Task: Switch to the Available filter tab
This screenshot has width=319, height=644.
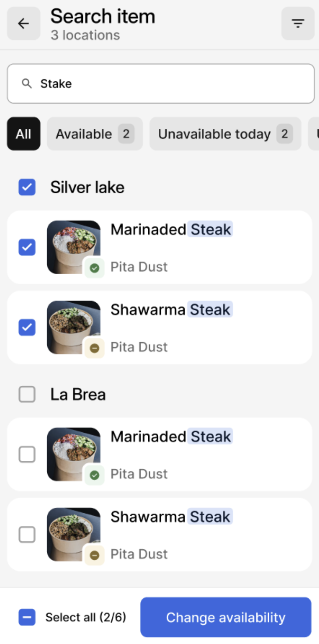Action: point(95,134)
